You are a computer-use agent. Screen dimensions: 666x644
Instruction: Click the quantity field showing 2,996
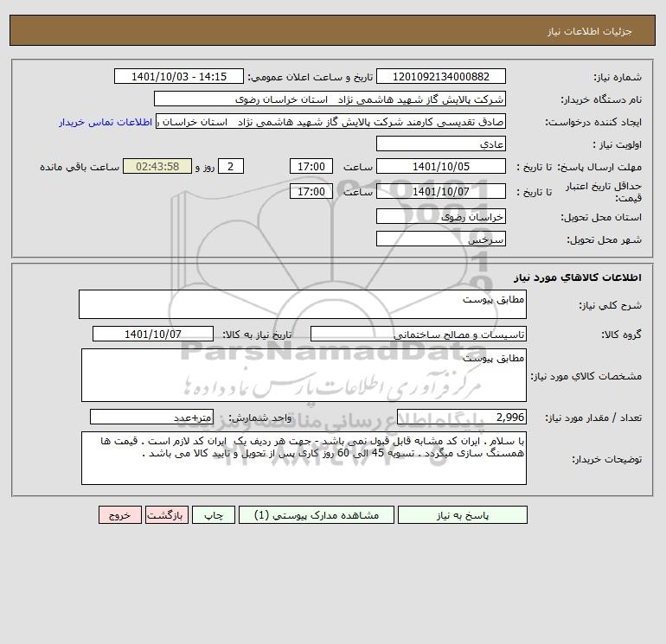tap(462, 418)
